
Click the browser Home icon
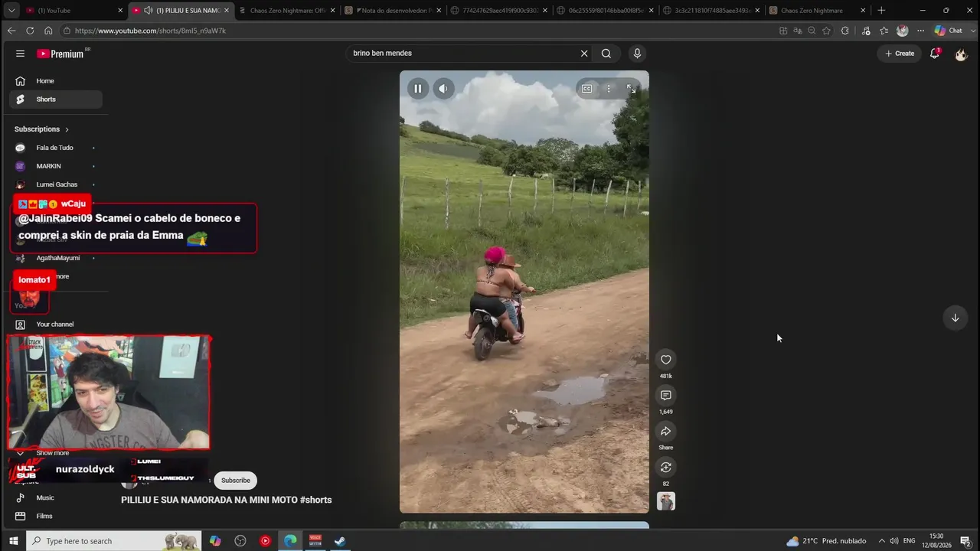(48, 31)
